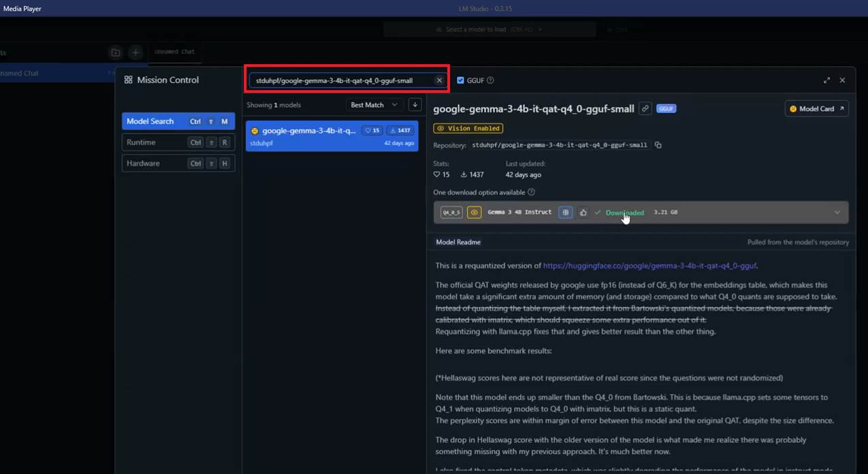Click the Q4_0_S quantization badge
Screen dimensions: 868x474
(x=451, y=212)
